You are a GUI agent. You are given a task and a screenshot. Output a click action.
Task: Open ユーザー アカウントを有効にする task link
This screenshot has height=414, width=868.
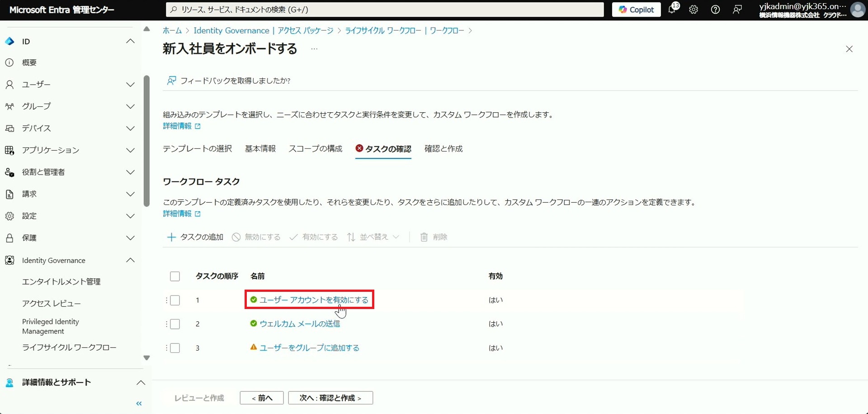point(314,300)
